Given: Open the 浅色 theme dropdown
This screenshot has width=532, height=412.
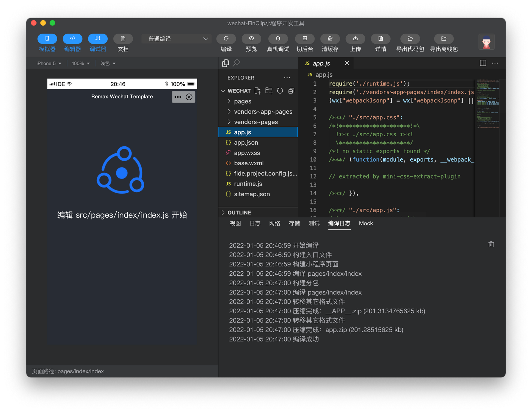Looking at the screenshot, I should 108,63.
